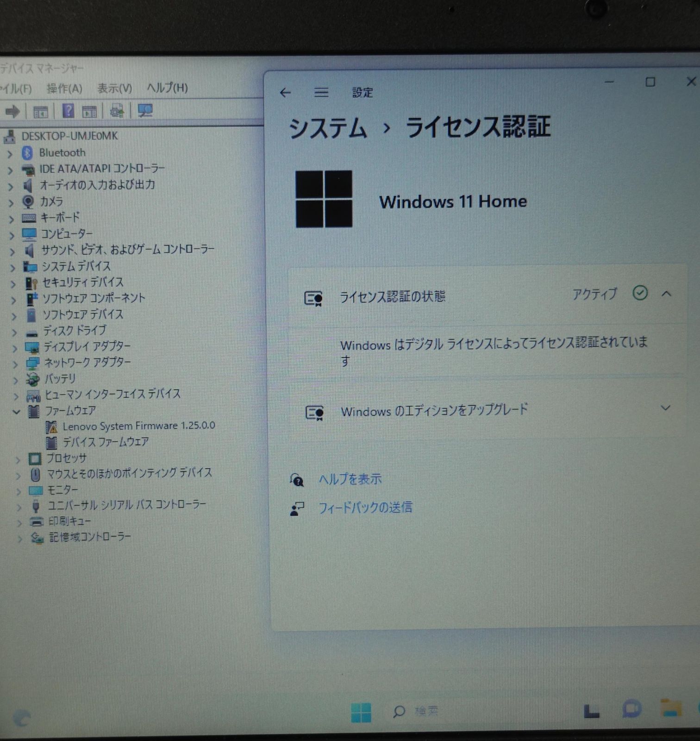Expand オーディオの入力および出力 node
Screen dimensions: 700x741
[x=11, y=186]
